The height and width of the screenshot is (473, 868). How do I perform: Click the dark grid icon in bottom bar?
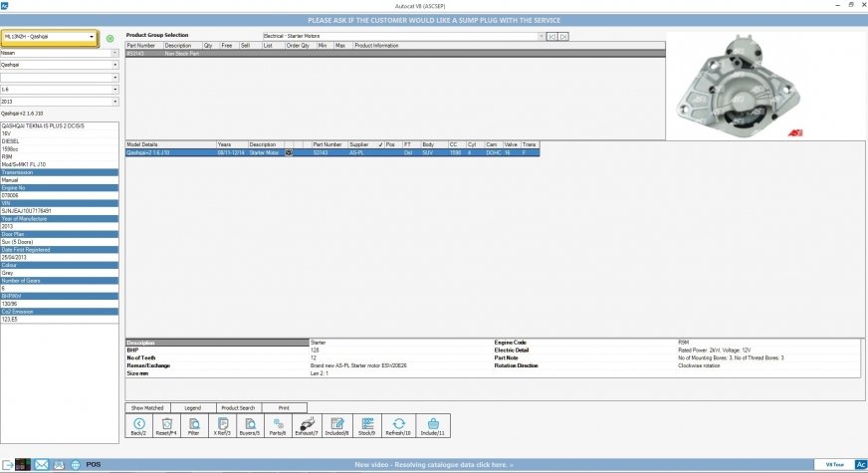23,465
